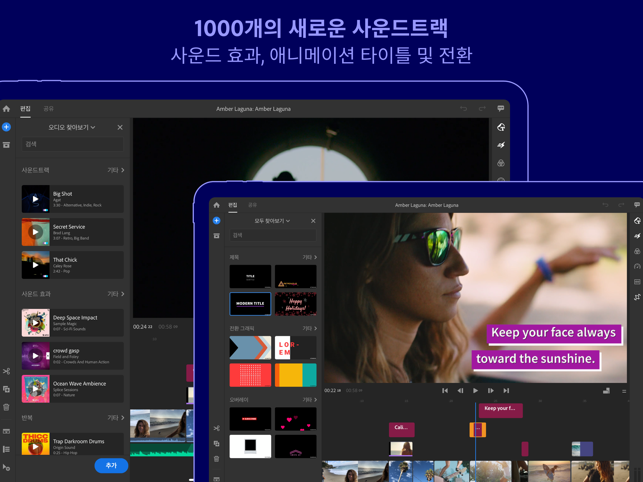Open the control tracks list icon in back window

[6, 449]
